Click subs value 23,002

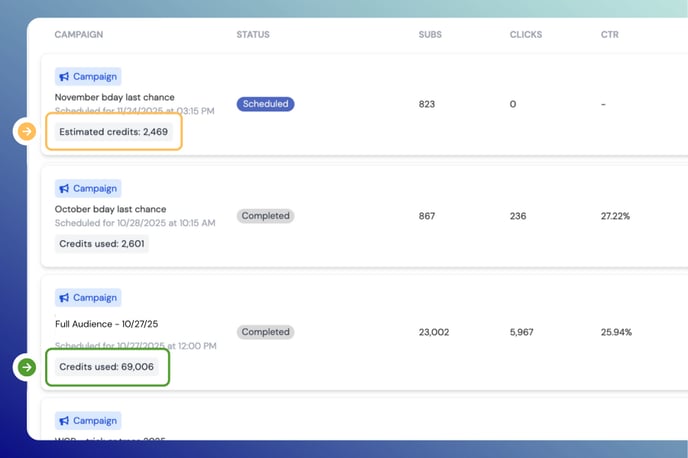click(434, 332)
